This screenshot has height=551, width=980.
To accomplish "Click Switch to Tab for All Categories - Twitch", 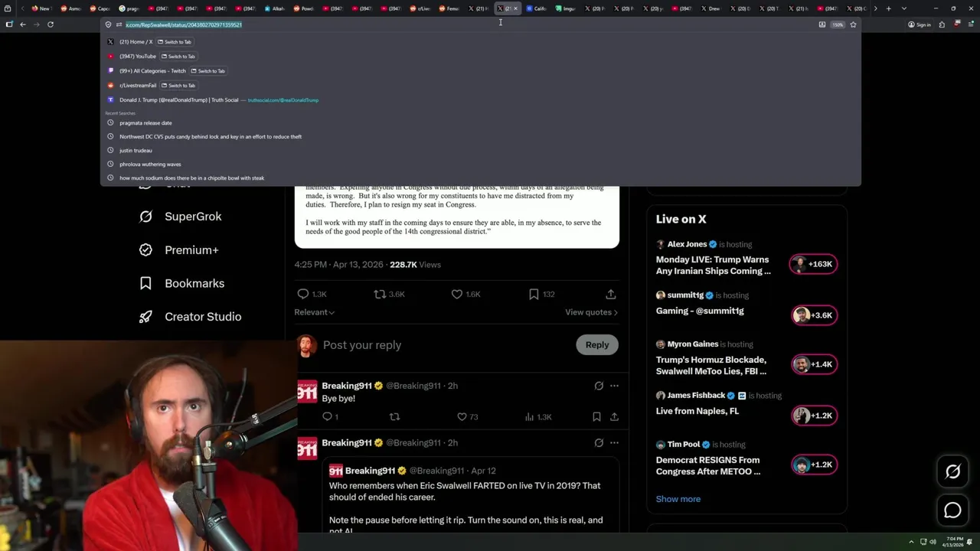I will [x=207, y=71].
